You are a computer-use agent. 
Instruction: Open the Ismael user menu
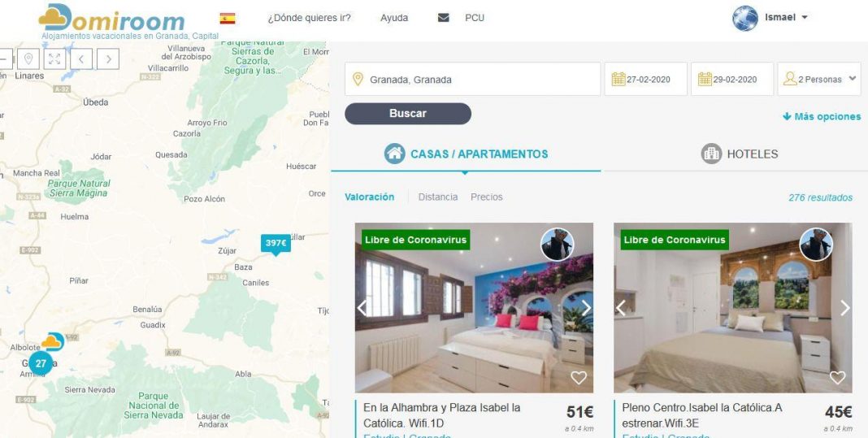(x=770, y=18)
